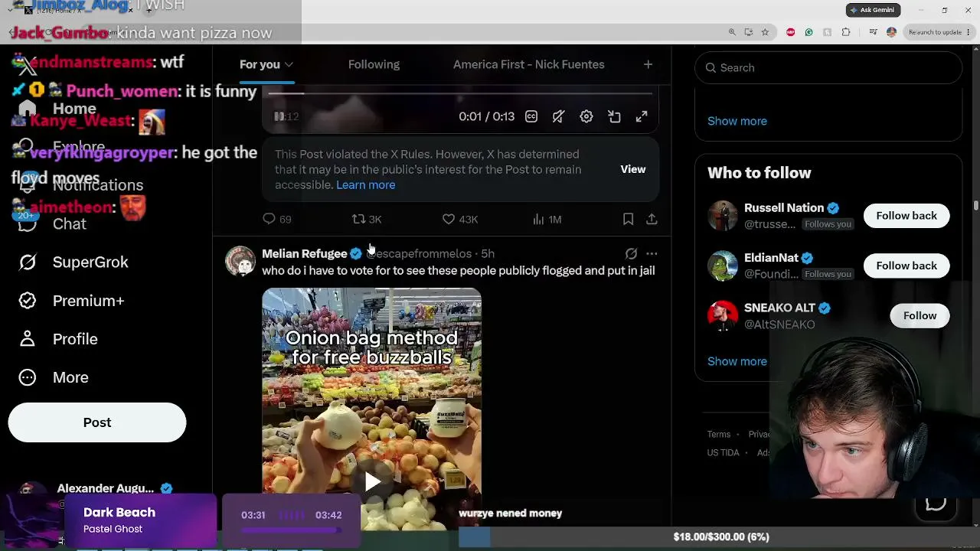Open the More menu in sidebar
Image resolution: width=980 pixels, height=551 pixels.
point(70,377)
